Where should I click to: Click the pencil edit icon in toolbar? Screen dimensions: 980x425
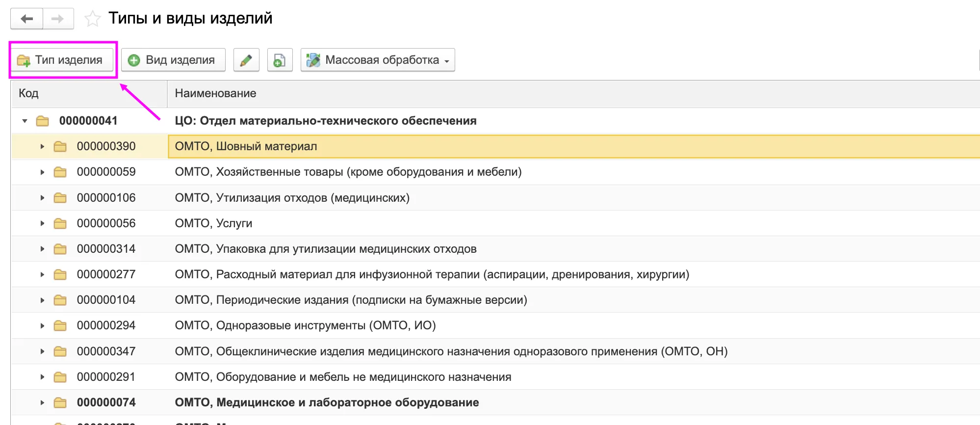[x=246, y=60]
